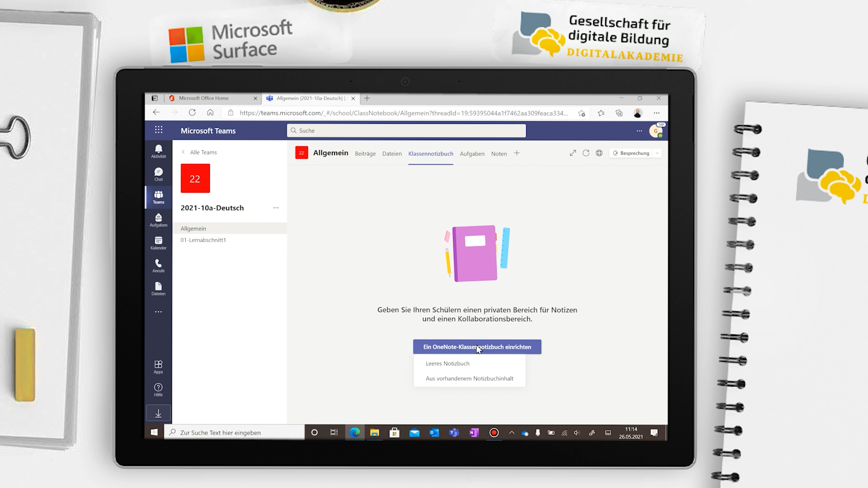
Task: Add a new channel tab with plus
Action: (x=517, y=153)
